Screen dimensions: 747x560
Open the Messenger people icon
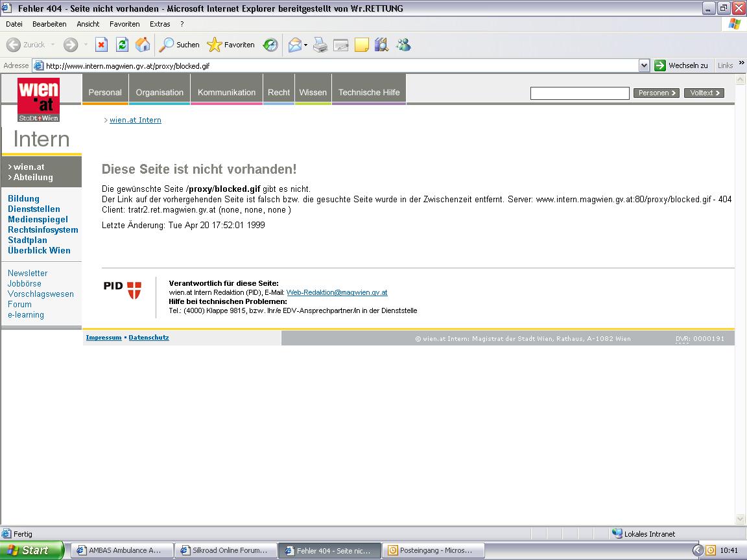pyautogui.click(x=403, y=45)
